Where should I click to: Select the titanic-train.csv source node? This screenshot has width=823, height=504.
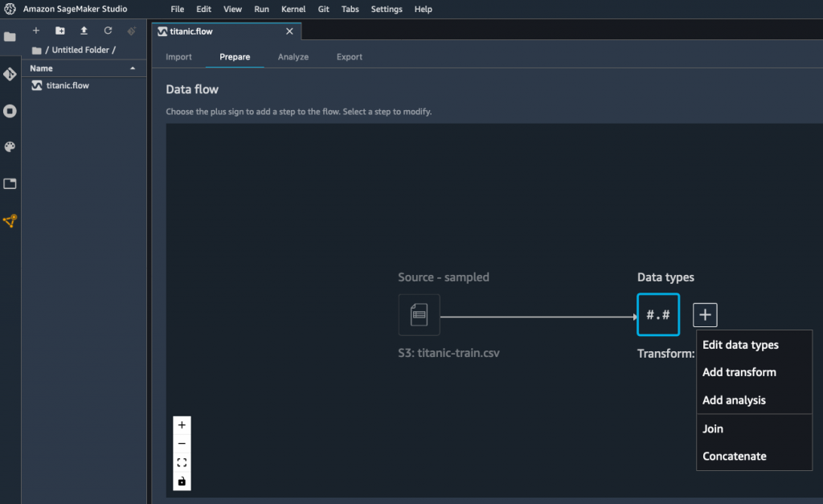pyautogui.click(x=419, y=314)
